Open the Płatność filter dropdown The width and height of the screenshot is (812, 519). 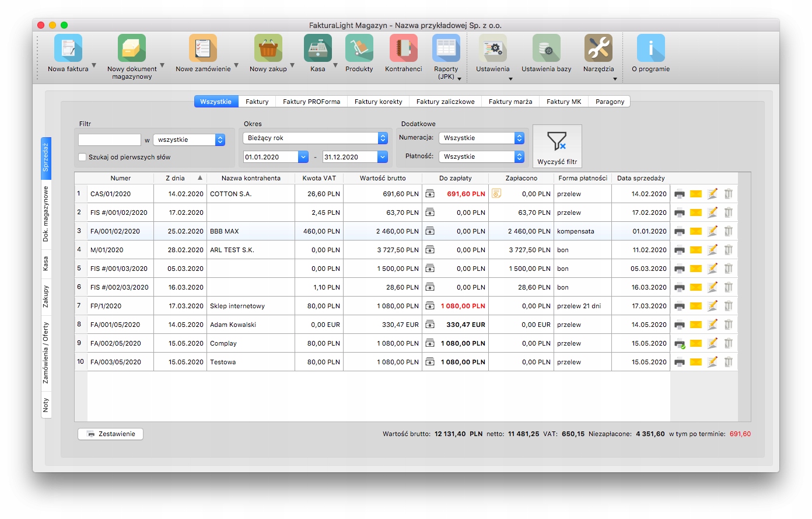[x=481, y=157]
